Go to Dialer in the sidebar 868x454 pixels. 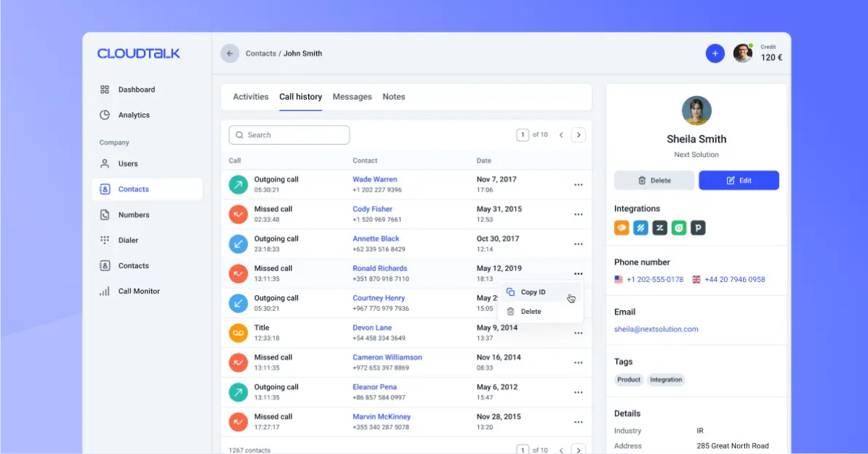point(128,240)
